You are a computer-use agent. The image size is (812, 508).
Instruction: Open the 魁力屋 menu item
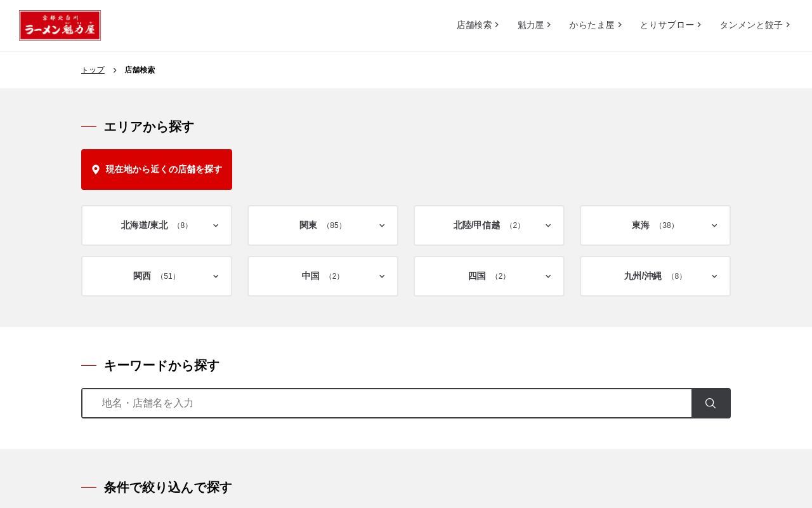(534, 25)
